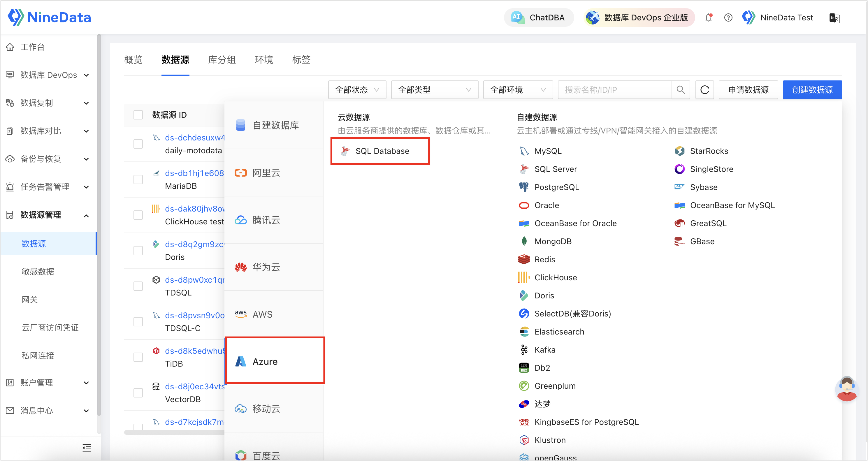Click the help question mark icon
The image size is (868, 461).
tap(728, 17)
